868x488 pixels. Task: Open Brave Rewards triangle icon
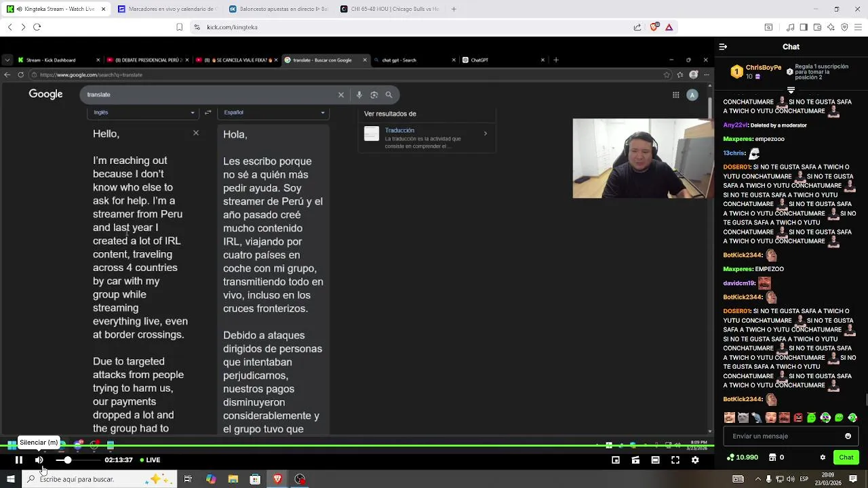click(x=669, y=27)
